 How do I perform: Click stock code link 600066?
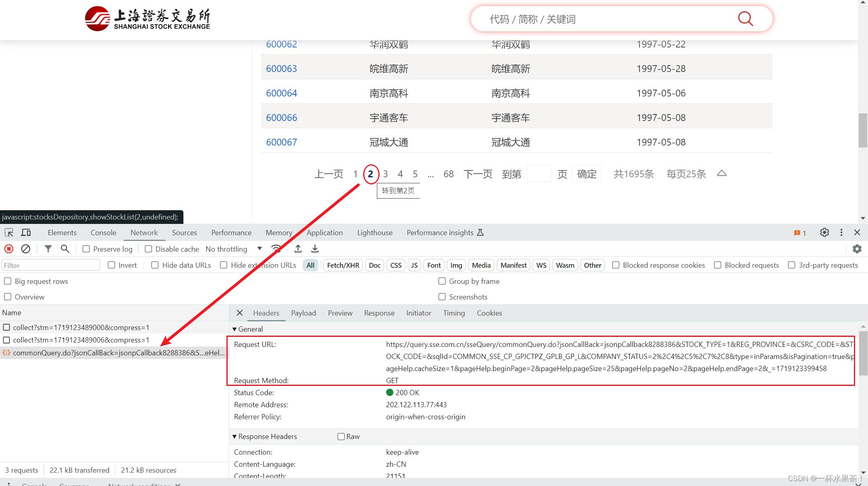[x=282, y=117]
